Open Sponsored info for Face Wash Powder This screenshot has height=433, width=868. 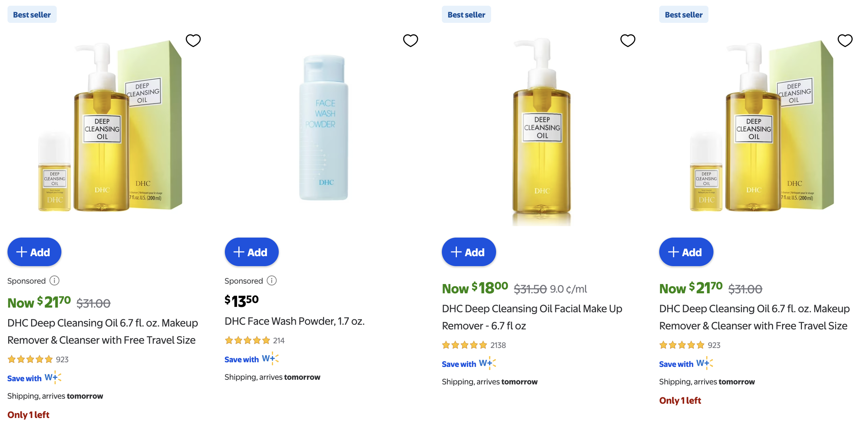[x=272, y=281]
